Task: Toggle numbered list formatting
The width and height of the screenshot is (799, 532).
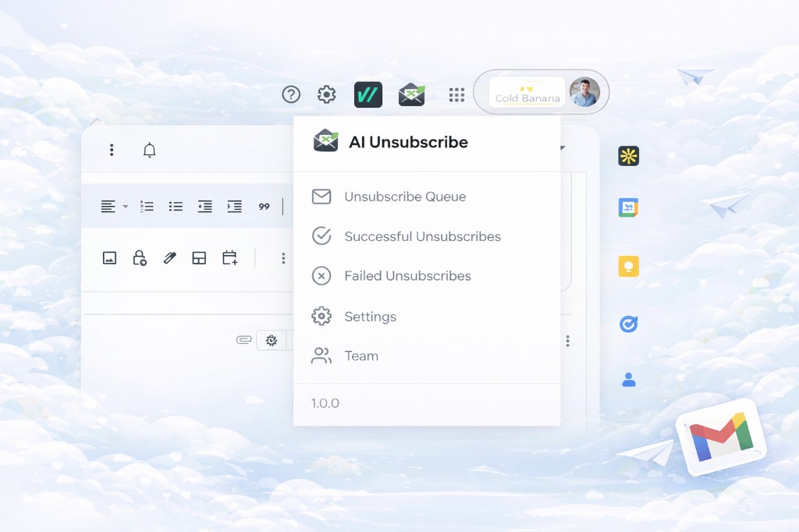Action: 147,206
